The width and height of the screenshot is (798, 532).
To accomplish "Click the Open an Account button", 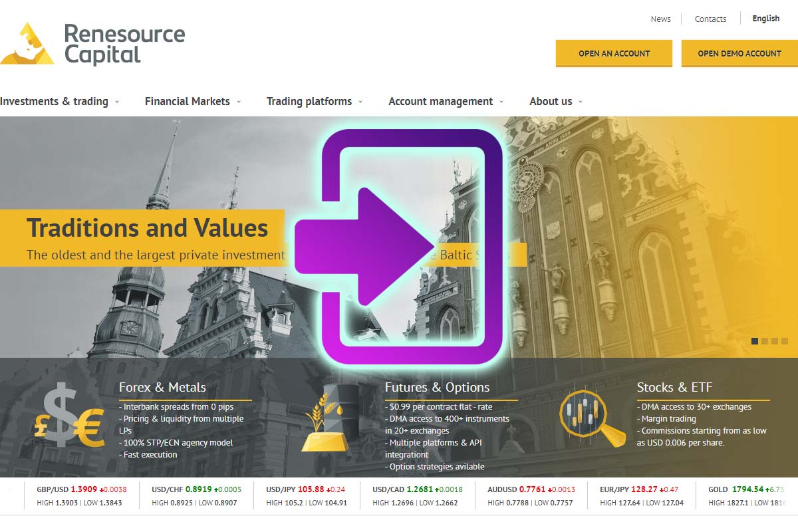I will (x=614, y=53).
